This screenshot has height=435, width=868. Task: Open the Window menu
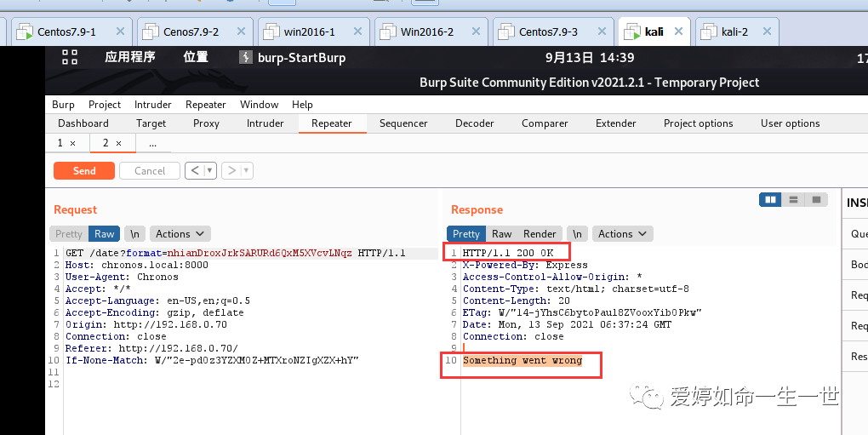(259, 105)
